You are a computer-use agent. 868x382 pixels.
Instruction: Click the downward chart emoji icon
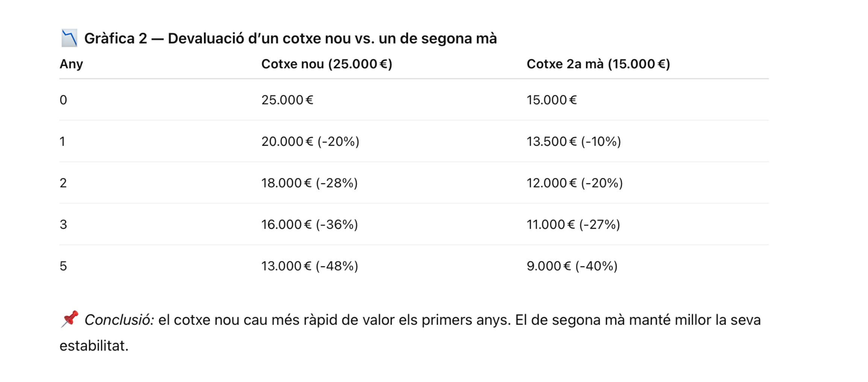click(x=69, y=38)
